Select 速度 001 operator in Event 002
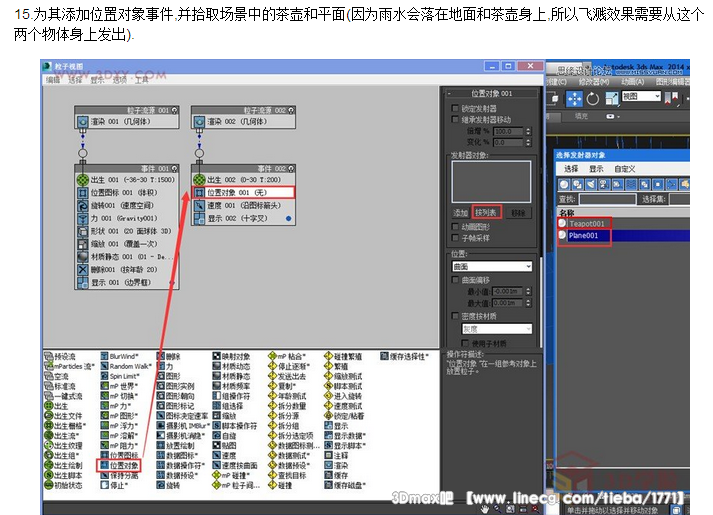The width and height of the screenshot is (713, 515). point(244,205)
